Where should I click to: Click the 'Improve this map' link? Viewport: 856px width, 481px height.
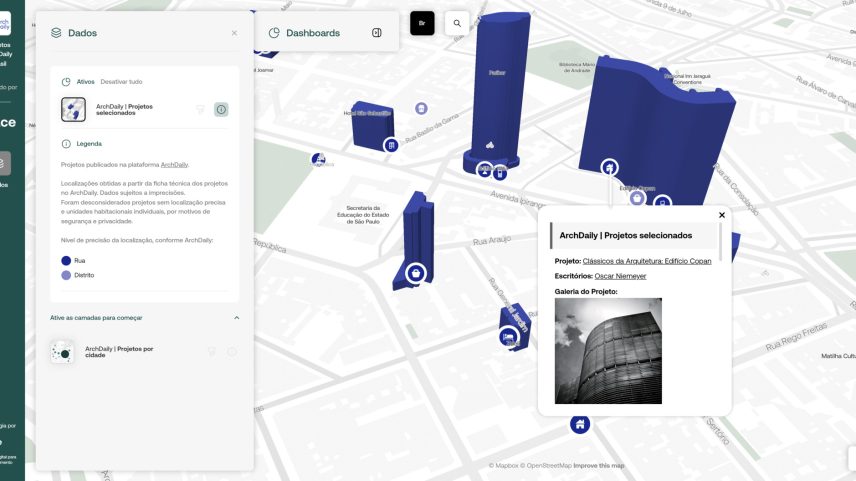[x=598, y=466]
